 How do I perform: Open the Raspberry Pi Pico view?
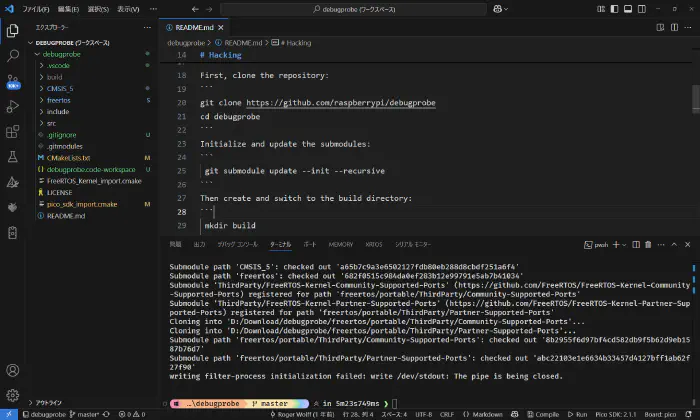12,207
